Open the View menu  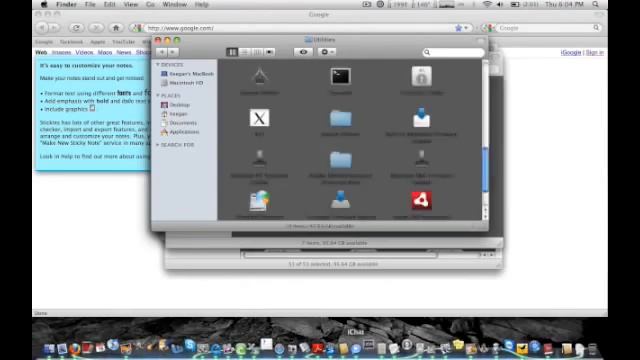pos(131,4)
